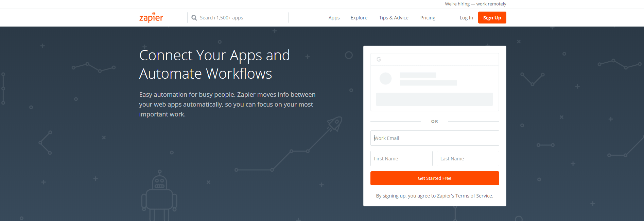
Task: Open Tips & Advice navigation item
Action: [394, 18]
